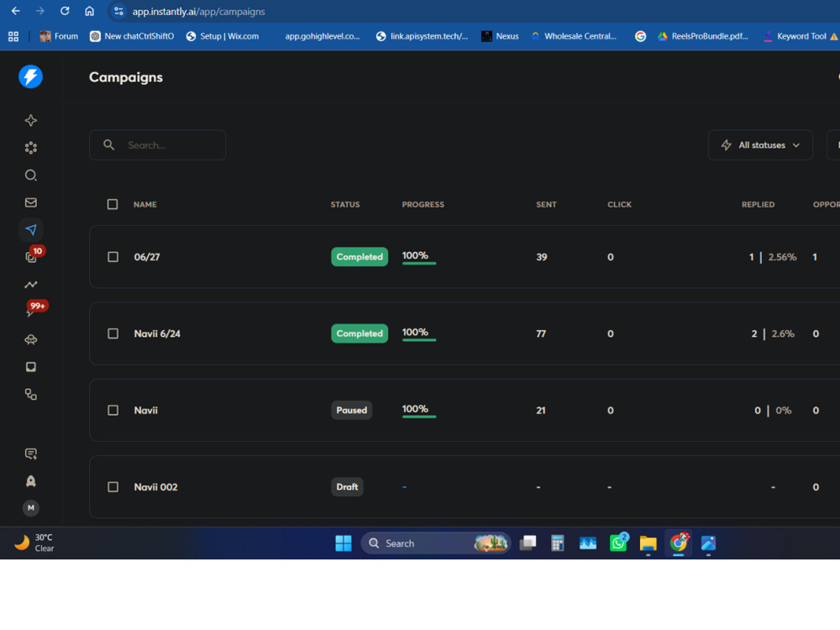Switch to Chrome in the taskbar

coord(678,543)
